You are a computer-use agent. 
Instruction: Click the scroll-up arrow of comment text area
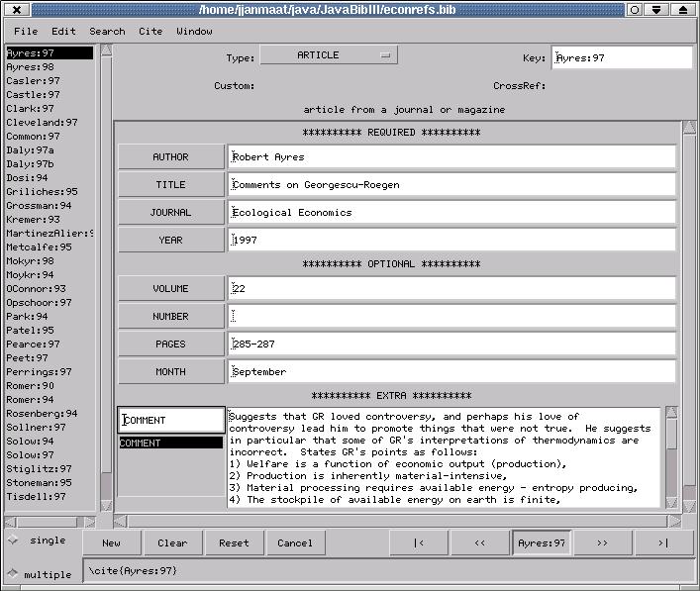[x=671, y=413]
